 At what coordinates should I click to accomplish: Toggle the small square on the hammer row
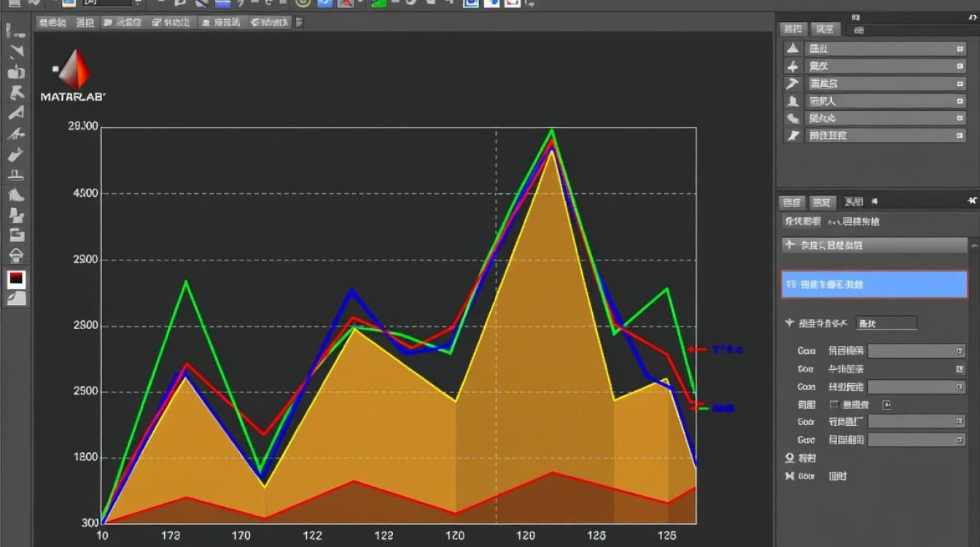(960, 84)
